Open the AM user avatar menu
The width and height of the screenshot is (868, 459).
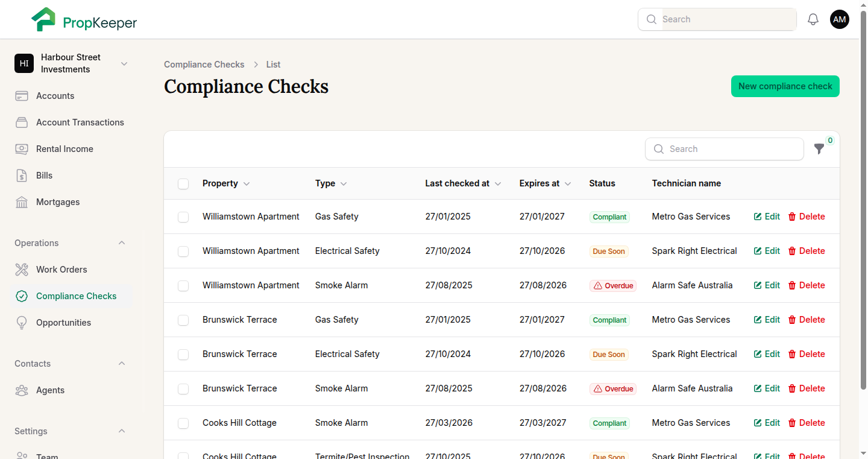[840, 19]
